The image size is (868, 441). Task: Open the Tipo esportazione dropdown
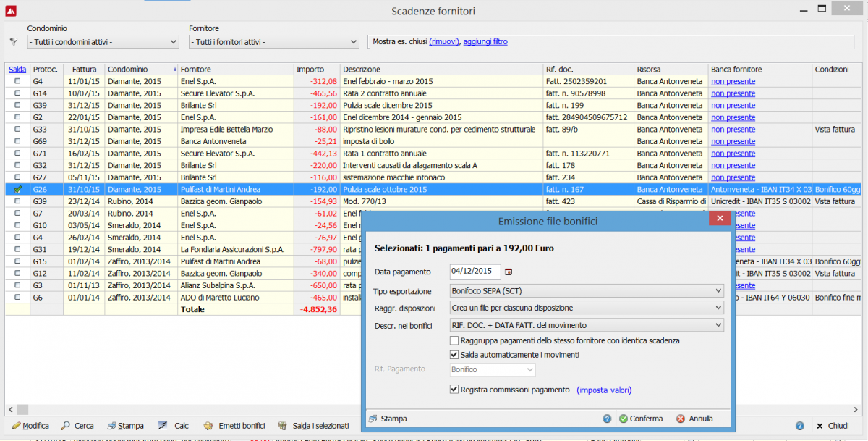pyautogui.click(x=586, y=291)
